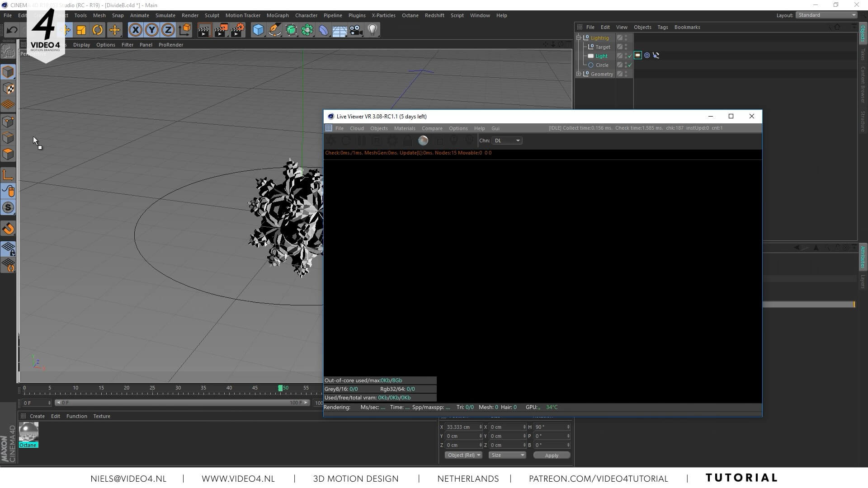Image resolution: width=868 pixels, height=488 pixels.
Task: Click the Light bulb object icon
Action: [373, 30]
